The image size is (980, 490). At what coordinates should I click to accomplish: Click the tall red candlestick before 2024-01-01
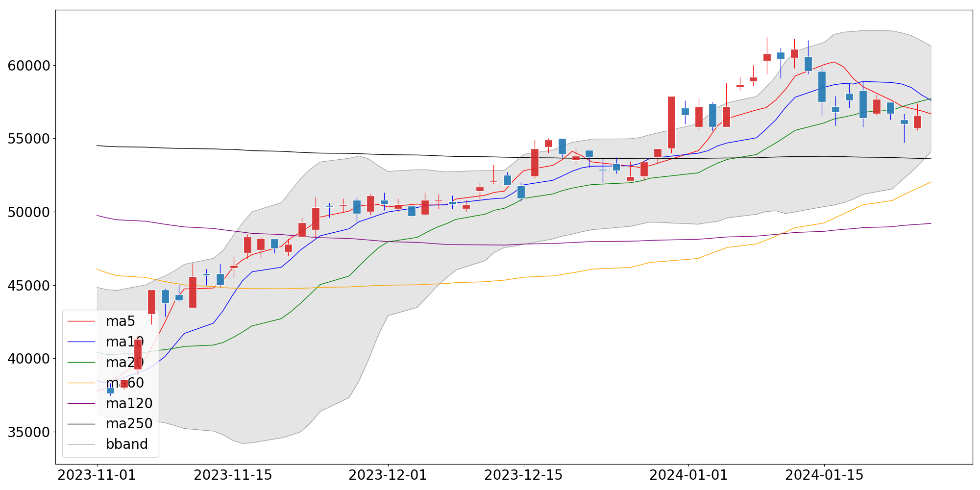671,122
